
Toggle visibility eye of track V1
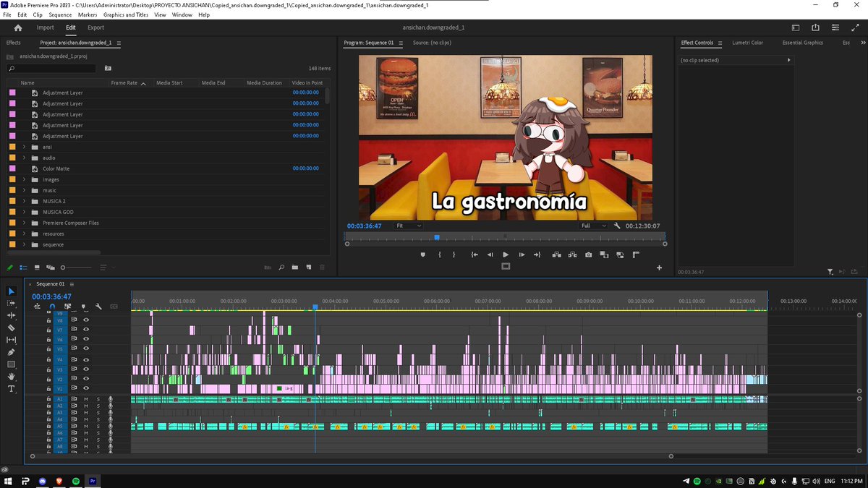pyautogui.click(x=86, y=388)
